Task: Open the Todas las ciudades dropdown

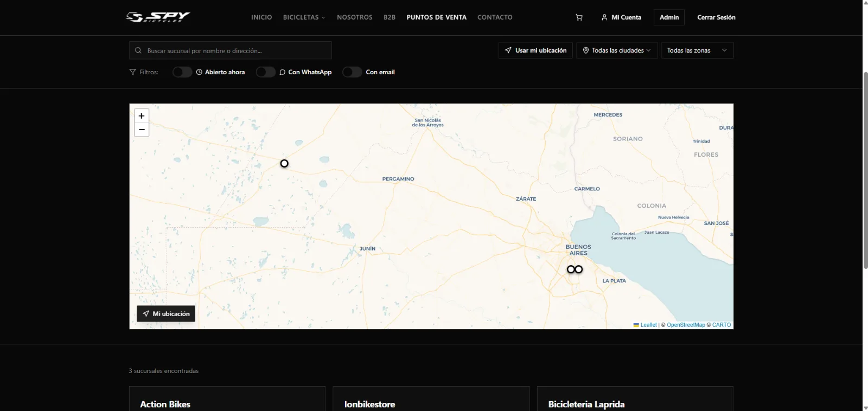Action: [617, 50]
